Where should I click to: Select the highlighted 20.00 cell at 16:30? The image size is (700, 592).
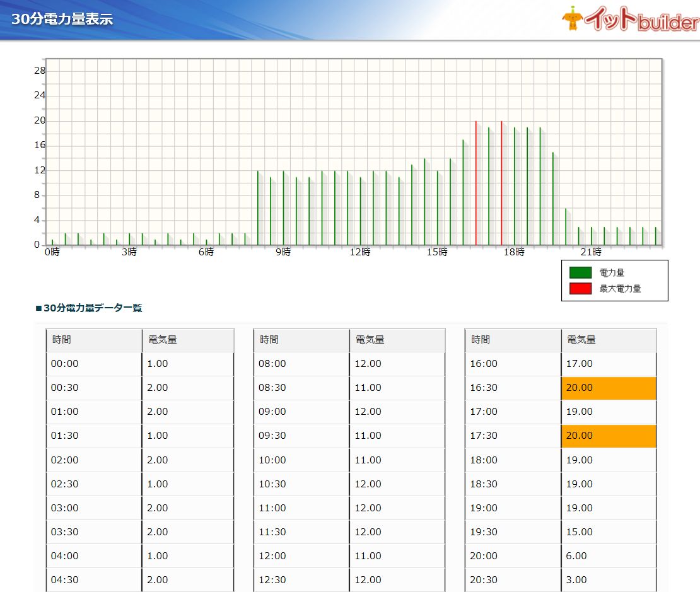coord(608,388)
